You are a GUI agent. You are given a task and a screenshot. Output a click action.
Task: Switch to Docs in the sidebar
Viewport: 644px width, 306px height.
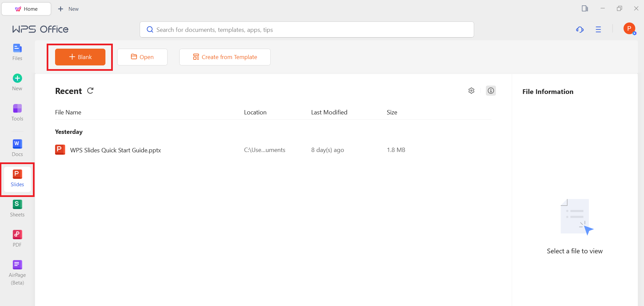[x=17, y=148]
